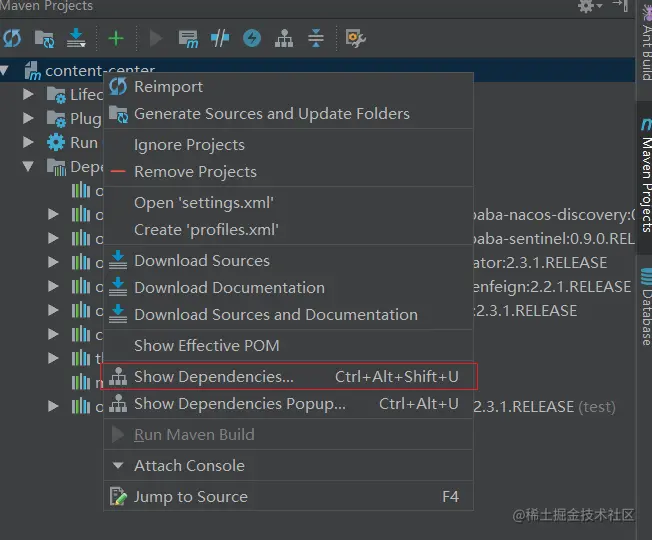Select Attach Console menu item

point(289,466)
